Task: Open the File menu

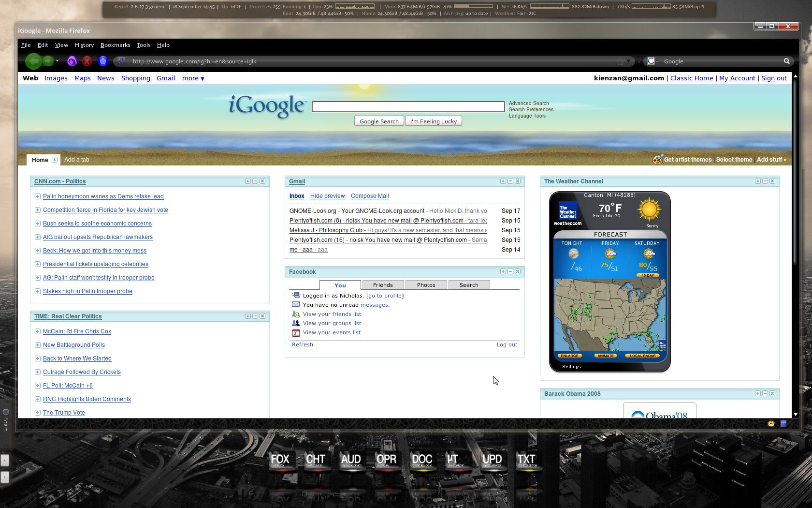Action: coord(26,45)
